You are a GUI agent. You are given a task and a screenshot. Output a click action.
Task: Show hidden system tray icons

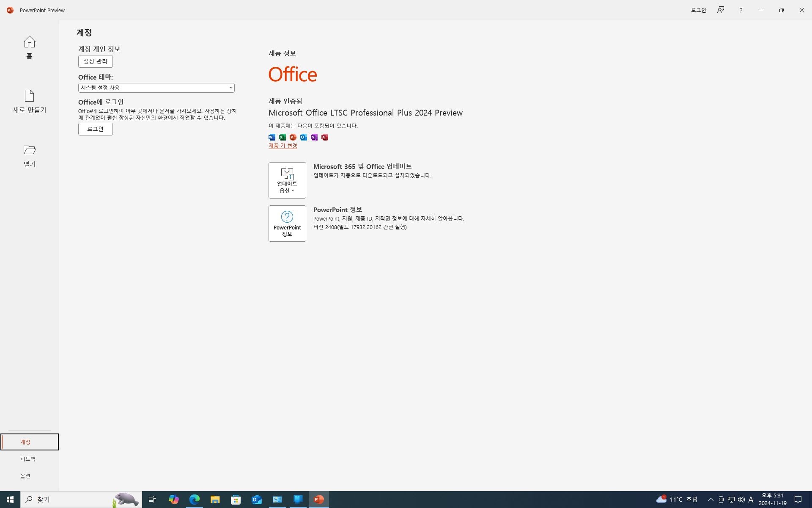tap(710, 500)
